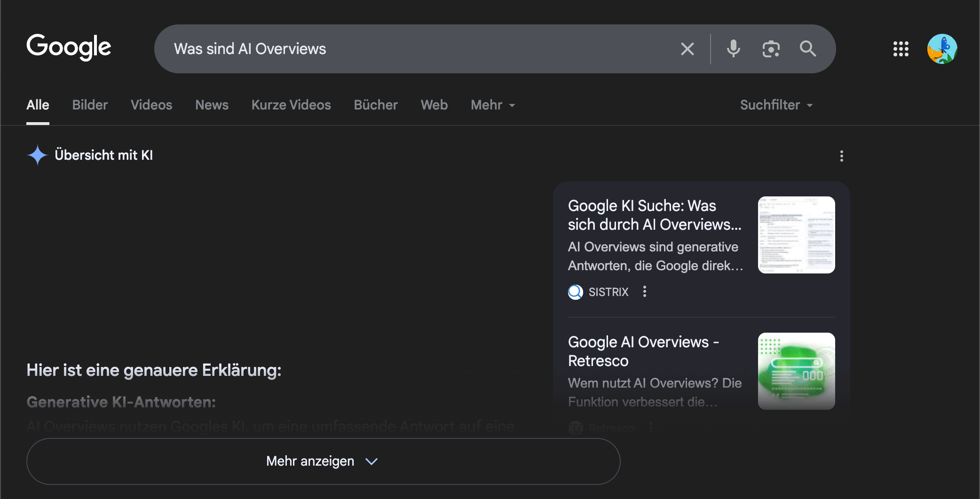980x499 pixels.
Task: Expand the Mehr tab dropdown
Action: click(493, 105)
